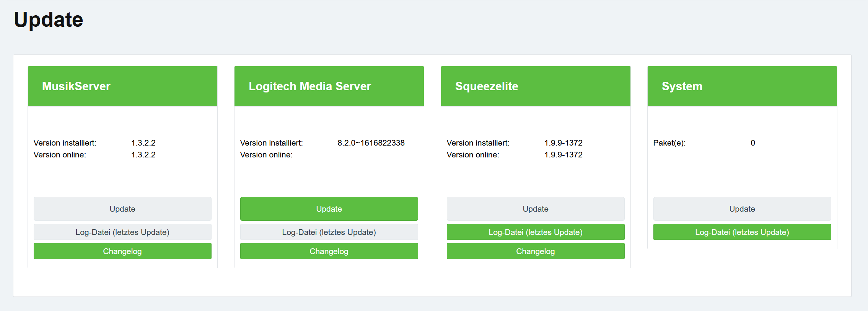Click the Update button under MusikServer
The width and height of the screenshot is (868, 311).
coord(122,209)
